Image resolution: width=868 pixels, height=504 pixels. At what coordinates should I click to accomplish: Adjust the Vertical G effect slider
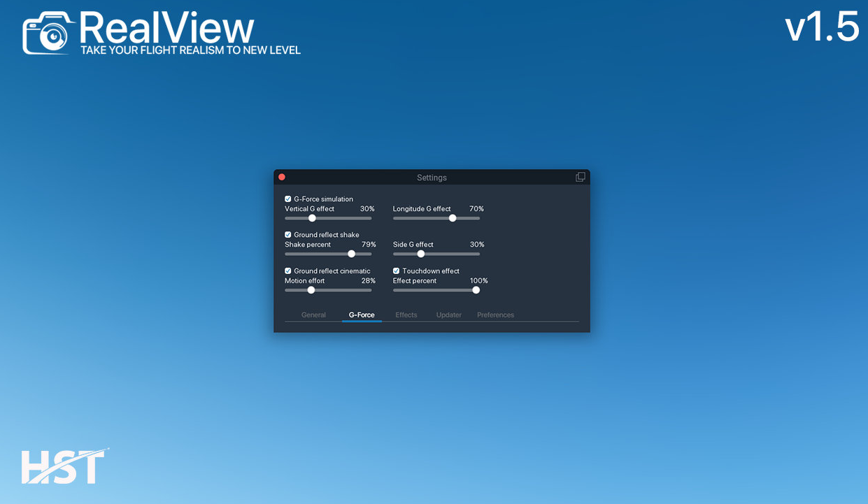click(x=312, y=217)
